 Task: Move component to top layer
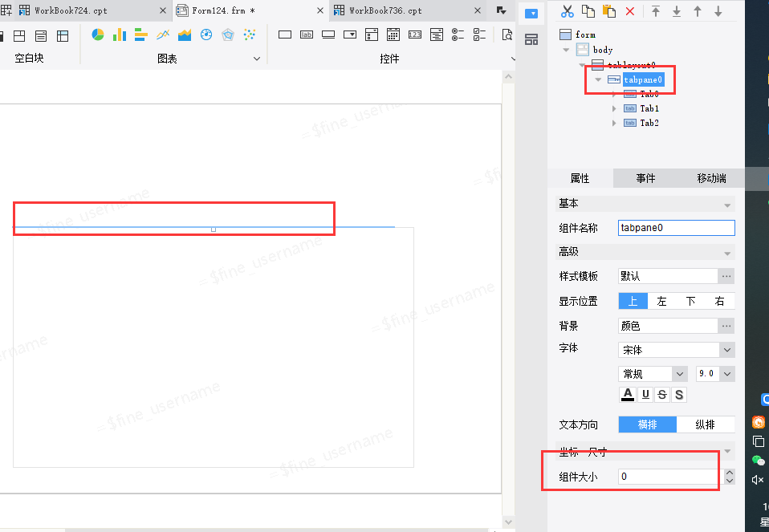tap(656, 10)
